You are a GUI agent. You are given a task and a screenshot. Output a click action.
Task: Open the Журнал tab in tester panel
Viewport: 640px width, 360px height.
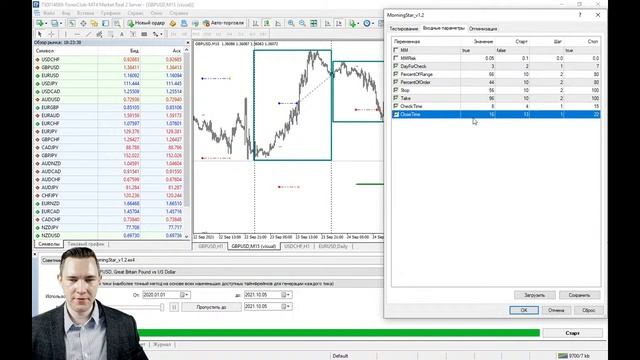162,344
